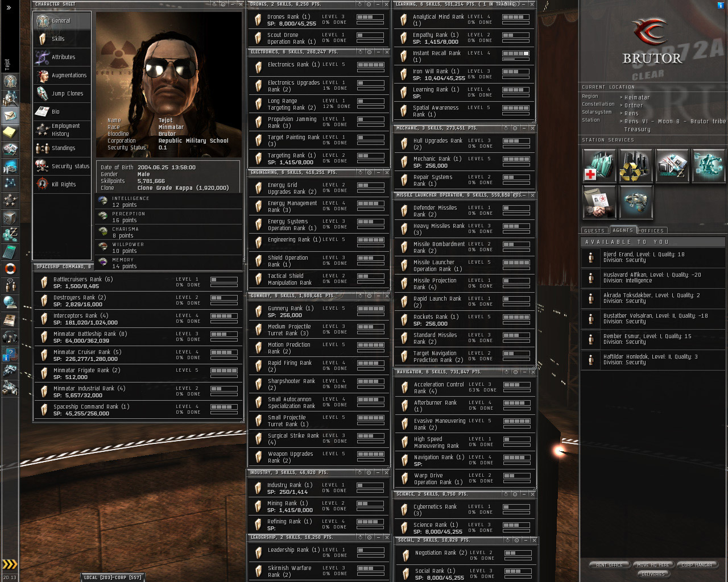Click the Rent Office button
The width and height of the screenshot is (728, 582).
click(x=609, y=565)
